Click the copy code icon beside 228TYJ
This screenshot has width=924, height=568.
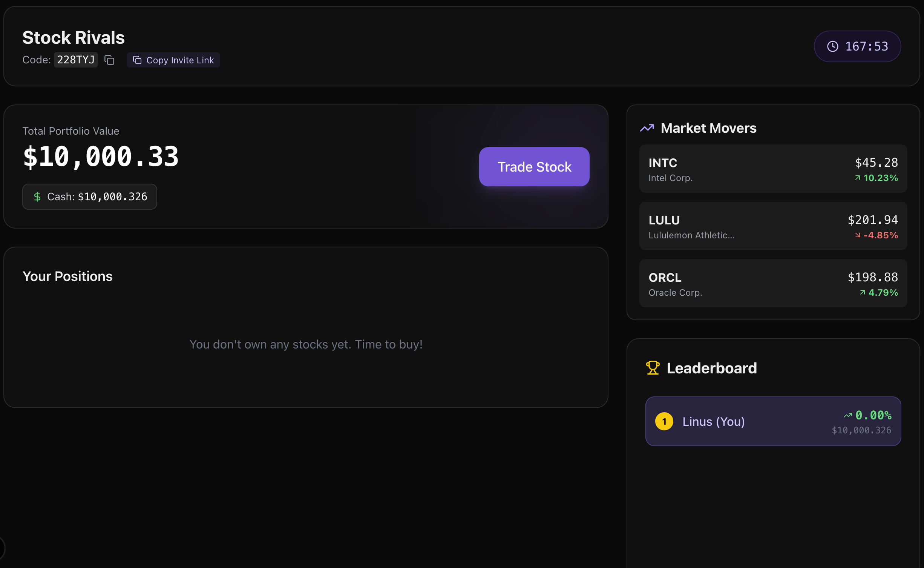coord(109,60)
